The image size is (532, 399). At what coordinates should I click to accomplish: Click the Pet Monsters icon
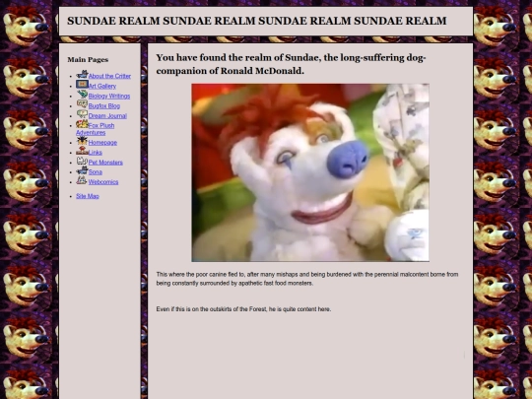click(82, 161)
